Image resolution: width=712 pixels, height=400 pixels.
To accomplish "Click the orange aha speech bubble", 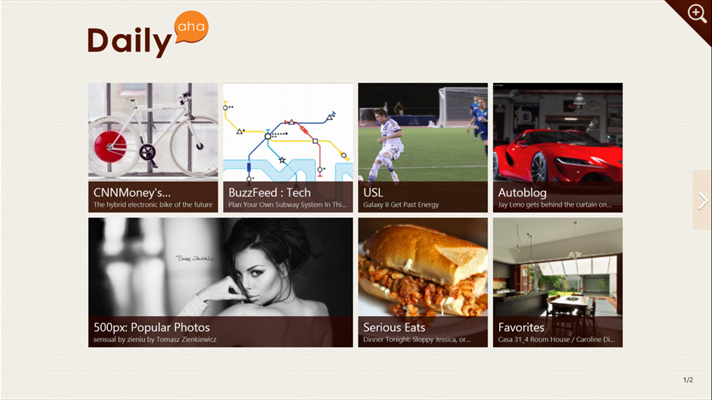I will (x=192, y=27).
